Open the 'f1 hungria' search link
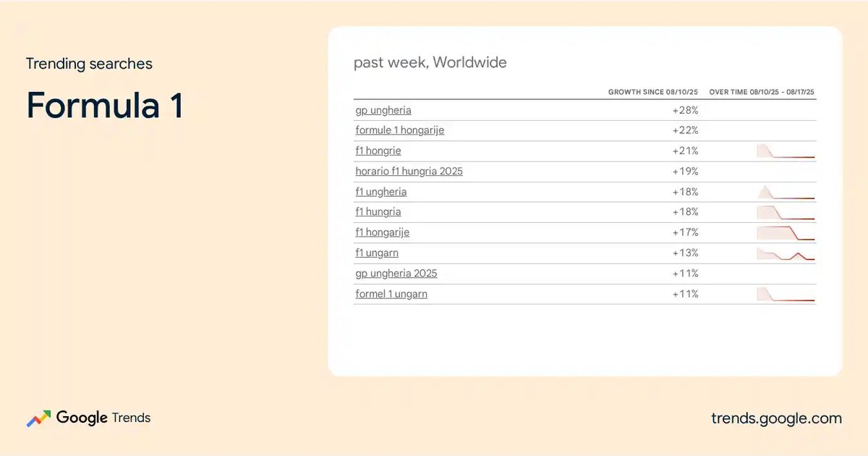 (378, 212)
